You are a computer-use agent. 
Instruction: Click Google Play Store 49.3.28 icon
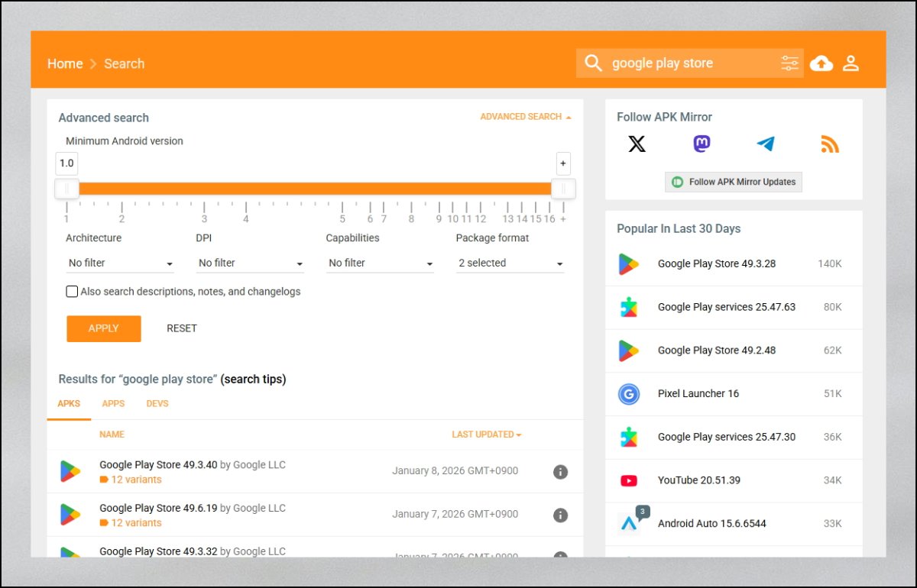(629, 264)
